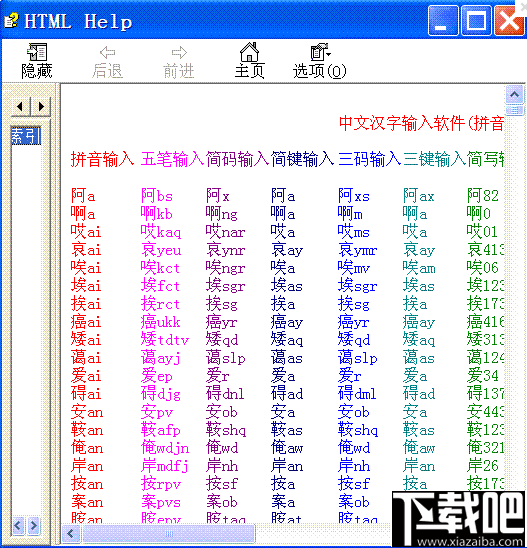Click the 简键输入 column heading
The width and height of the screenshot is (527, 548).
pos(302,159)
